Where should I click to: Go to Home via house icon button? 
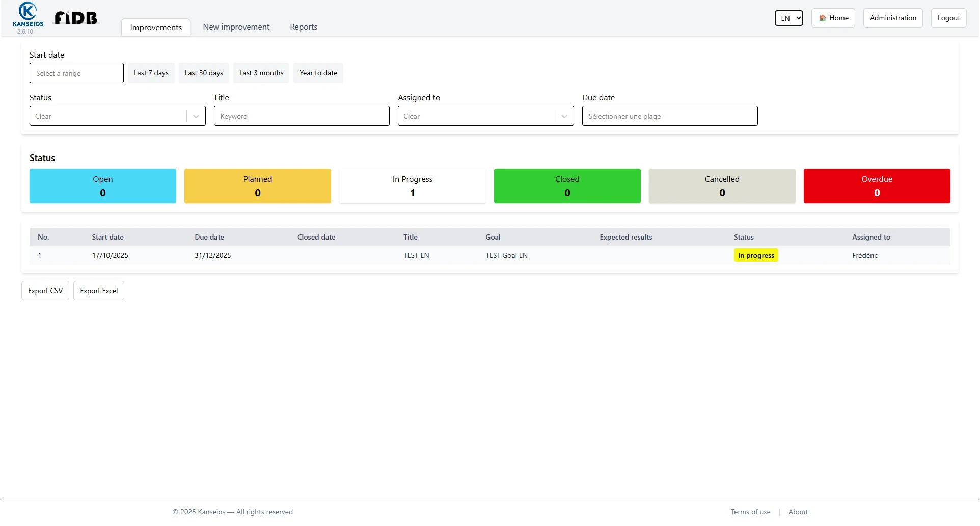pyautogui.click(x=833, y=18)
